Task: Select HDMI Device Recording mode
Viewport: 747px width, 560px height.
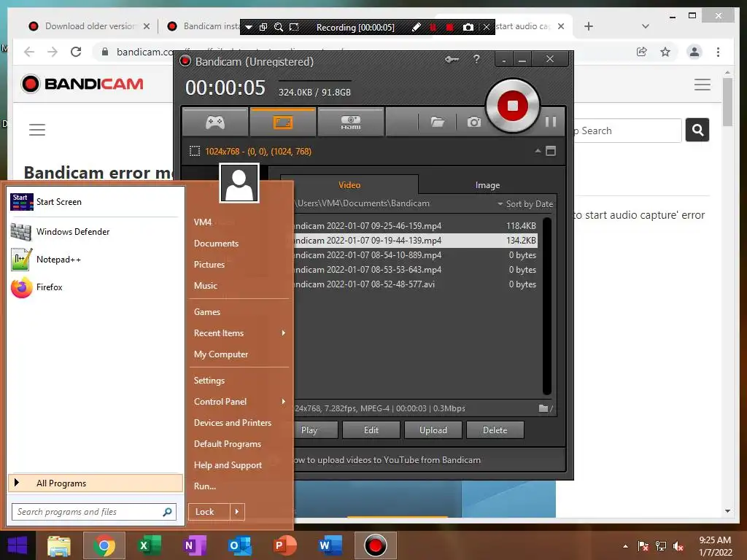Action: click(x=351, y=122)
